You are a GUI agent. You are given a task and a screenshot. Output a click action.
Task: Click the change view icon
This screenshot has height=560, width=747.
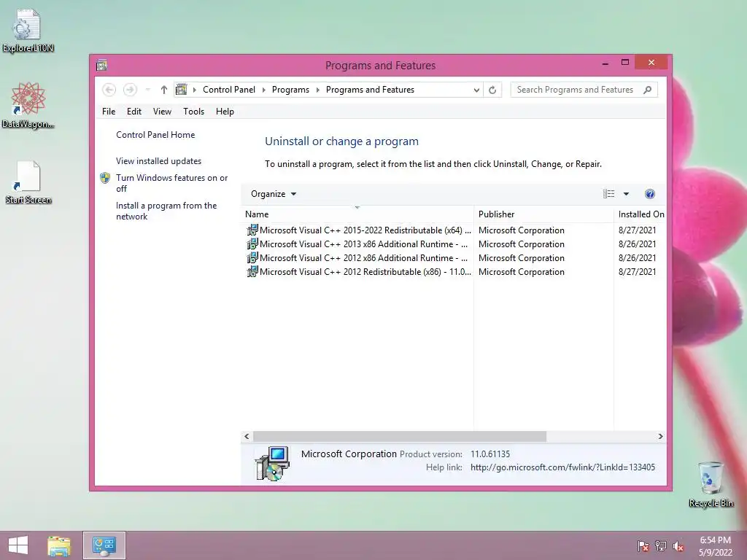point(609,194)
